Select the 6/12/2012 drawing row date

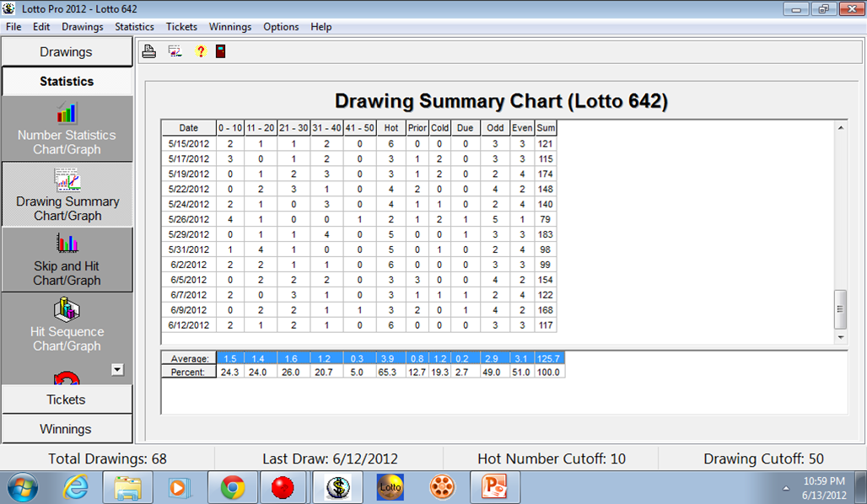(189, 325)
